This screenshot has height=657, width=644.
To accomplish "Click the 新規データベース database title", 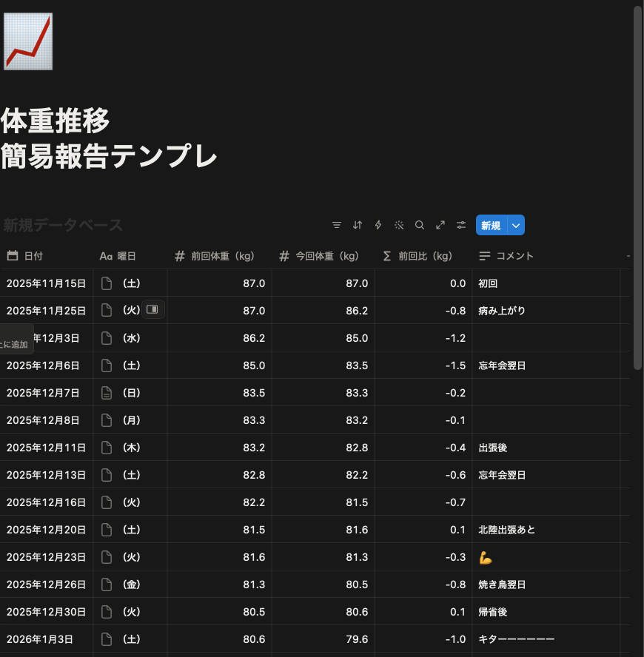I will (x=63, y=225).
